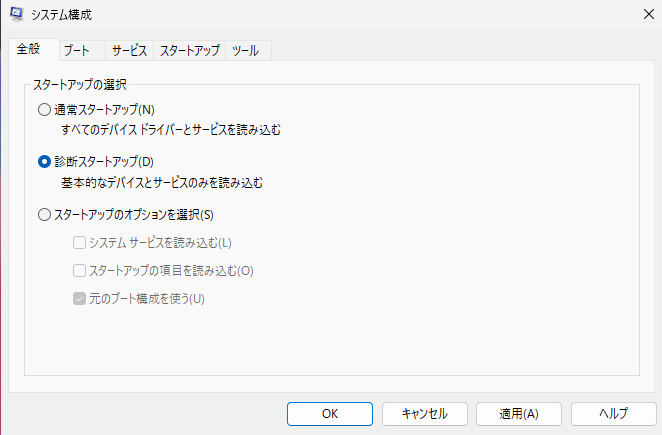
Task: Open the ブート tab
Action: click(x=82, y=51)
